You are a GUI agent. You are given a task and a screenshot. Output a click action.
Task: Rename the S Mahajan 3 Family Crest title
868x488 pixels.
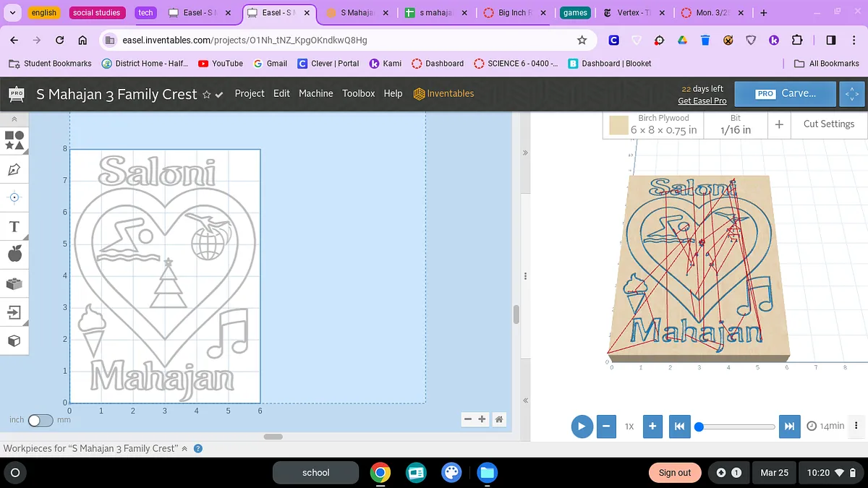tap(116, 94)
